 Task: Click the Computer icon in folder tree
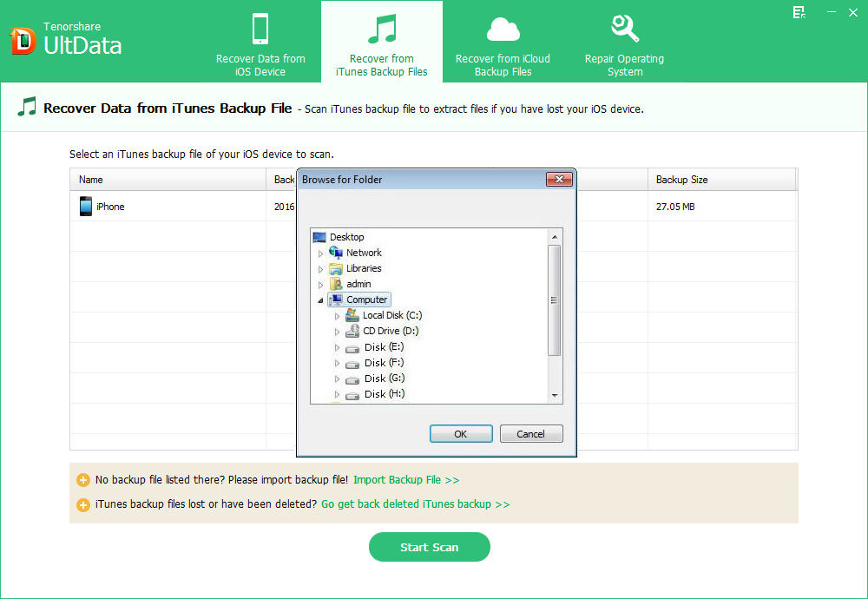335,299
